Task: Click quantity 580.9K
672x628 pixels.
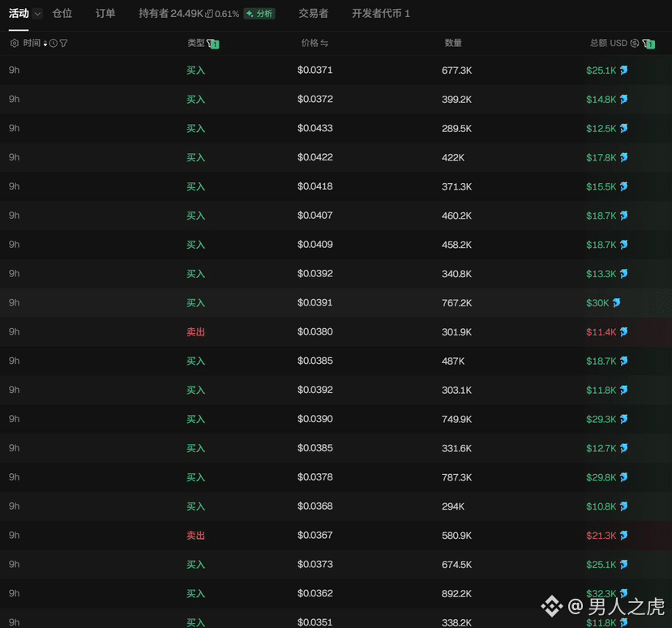Action: tap(457, 536)
